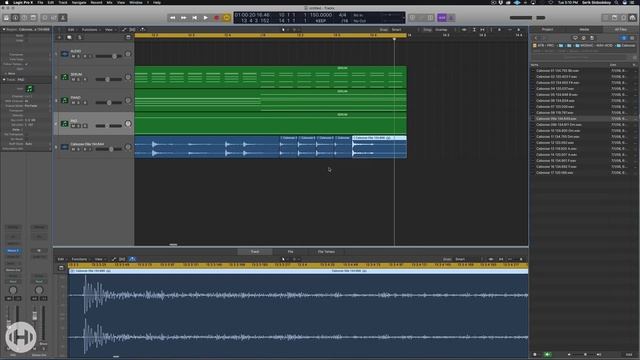
Task: Open View menu in Tracks area
Action: point(109,30)
